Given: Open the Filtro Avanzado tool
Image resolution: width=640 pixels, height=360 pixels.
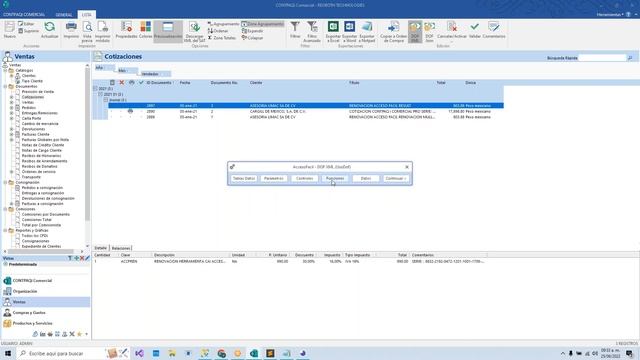Looking at the screenshot, I should (x=312, y=31).
